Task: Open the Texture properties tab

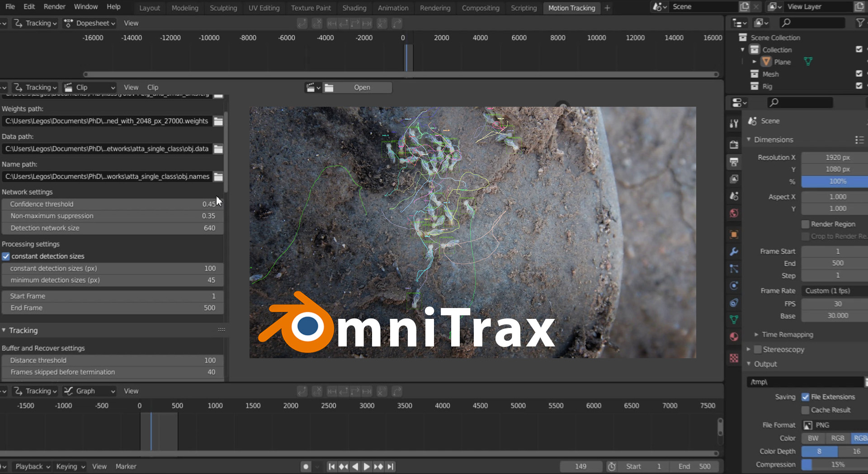Action: click(x=734, y=358)
